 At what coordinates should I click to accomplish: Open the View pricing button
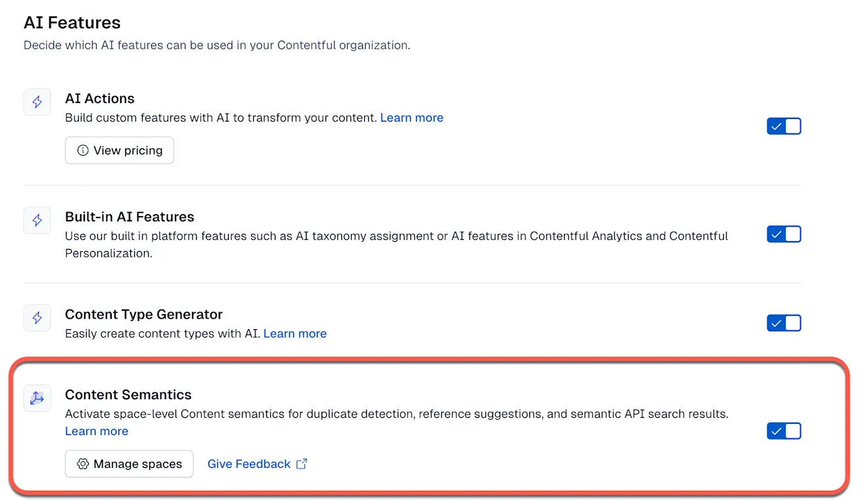[120, 150]
